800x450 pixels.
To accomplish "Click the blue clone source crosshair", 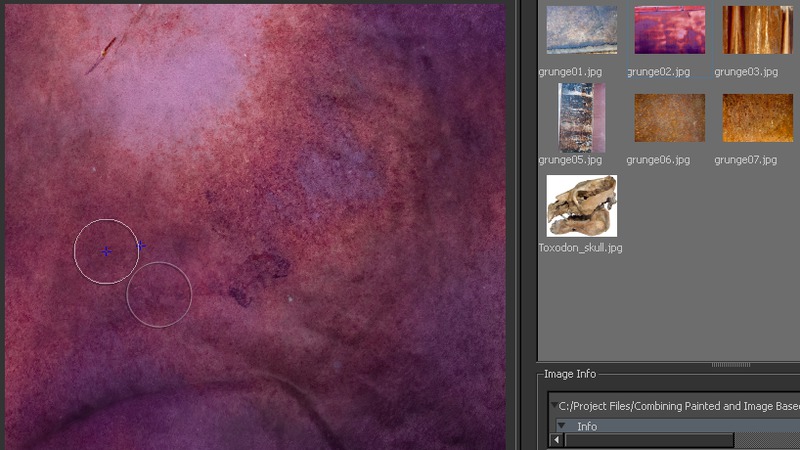I will click(106, 252).
